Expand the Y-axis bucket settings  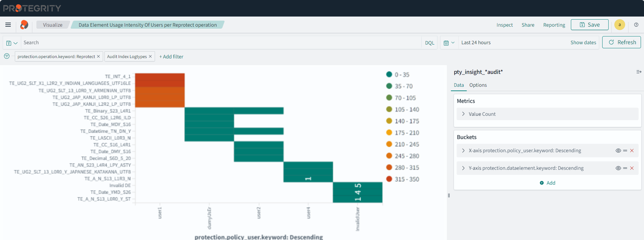tap(463, 168)
